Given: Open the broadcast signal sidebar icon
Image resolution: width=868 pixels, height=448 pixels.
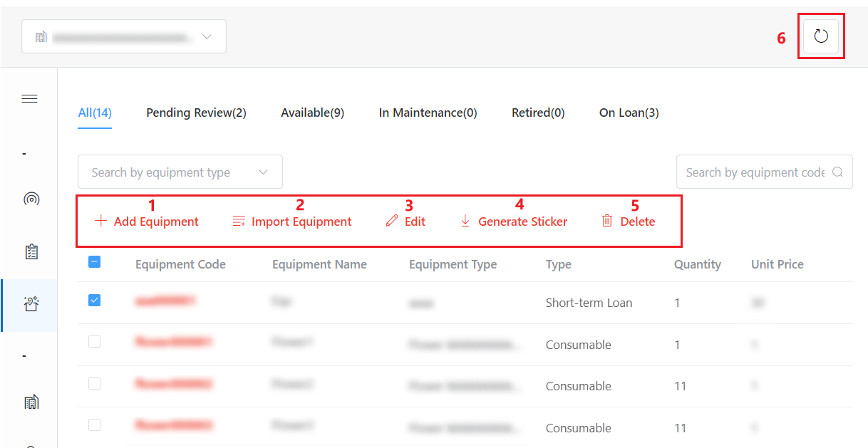Looking at the screenshot, I should pyautogui.click(x=31, y=199).
